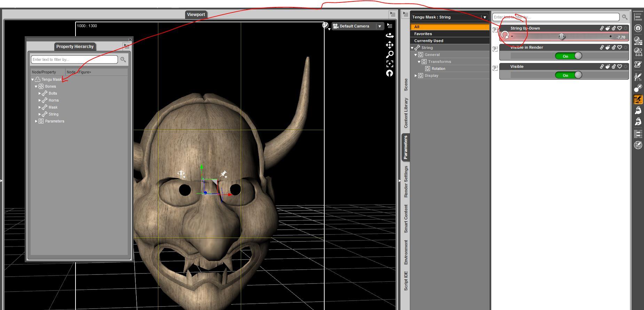
Task: Open the Render Settings side tab
Action: click(x=406, y=182)
